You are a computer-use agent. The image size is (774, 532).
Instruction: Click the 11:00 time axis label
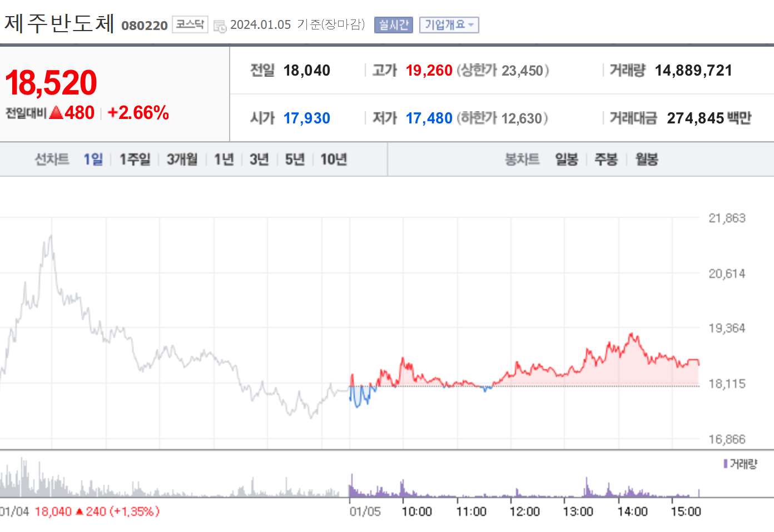[x=471, y=511]
